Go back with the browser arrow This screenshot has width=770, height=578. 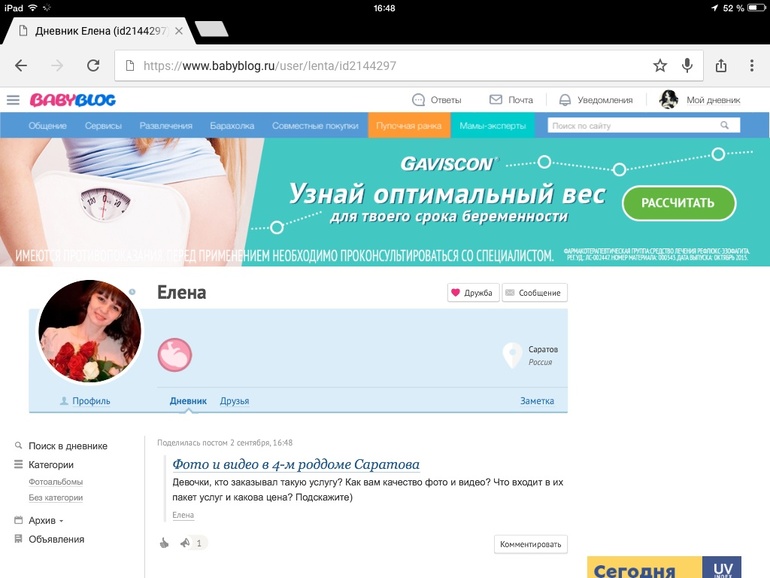[x=21, y=66]
